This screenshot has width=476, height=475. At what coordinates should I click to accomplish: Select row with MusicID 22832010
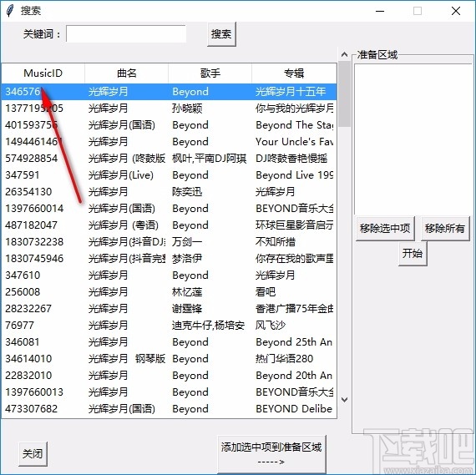point(169,376)
